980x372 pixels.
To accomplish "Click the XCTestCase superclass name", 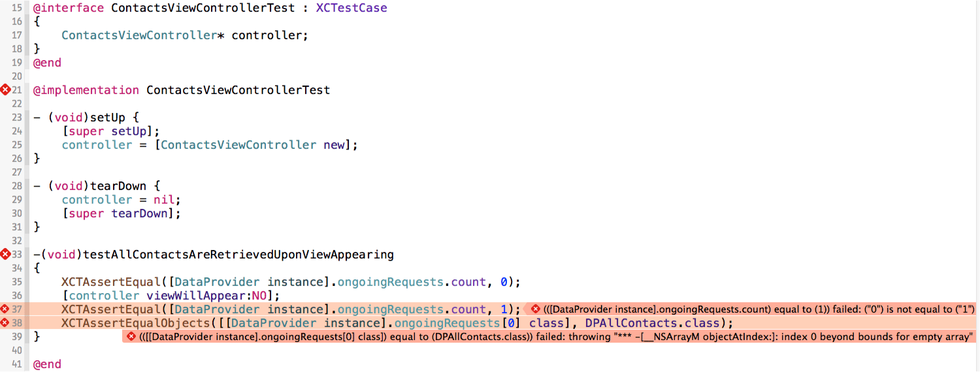I will point(351,8).
